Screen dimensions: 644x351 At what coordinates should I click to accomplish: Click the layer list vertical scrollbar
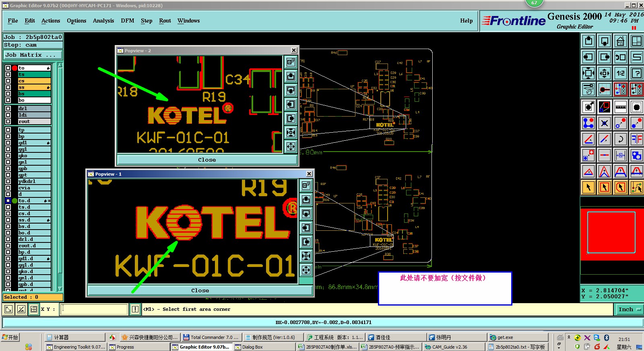click(60, 177)
